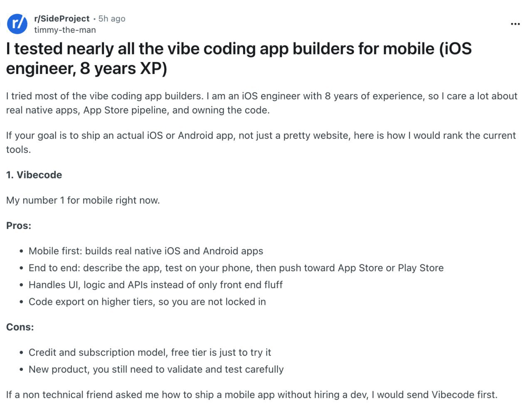This screenshot has height=410, width=532.
Task: Click the '1. Vibecode' heading
Action: pyautogui.click(x=34, y=175)
